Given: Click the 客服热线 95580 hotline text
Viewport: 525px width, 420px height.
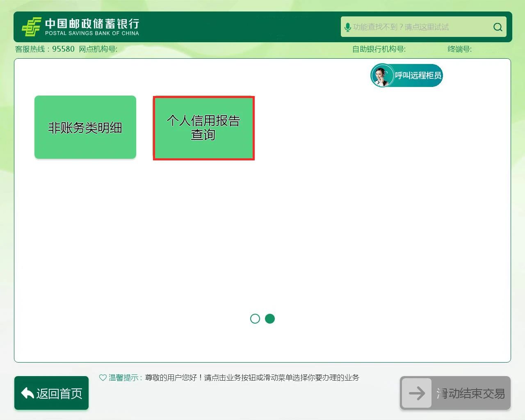Looking at the screenshot, I should (x=45, y=49).
